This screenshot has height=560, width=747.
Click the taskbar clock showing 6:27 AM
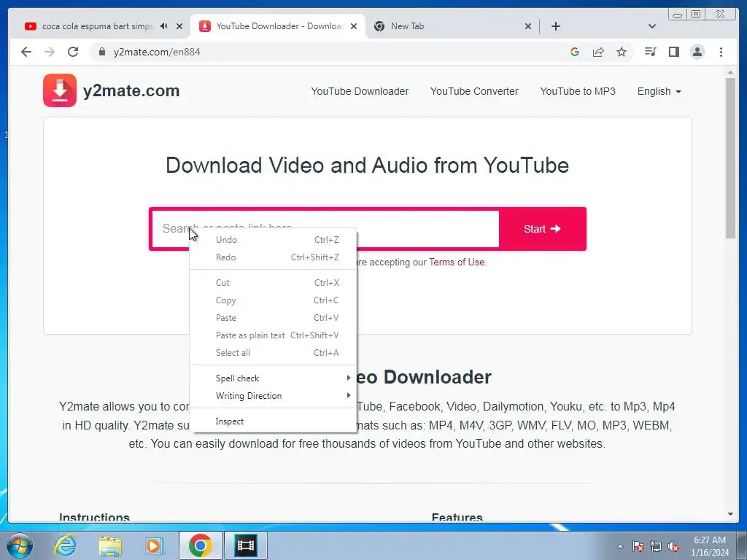tap(710, 546)
